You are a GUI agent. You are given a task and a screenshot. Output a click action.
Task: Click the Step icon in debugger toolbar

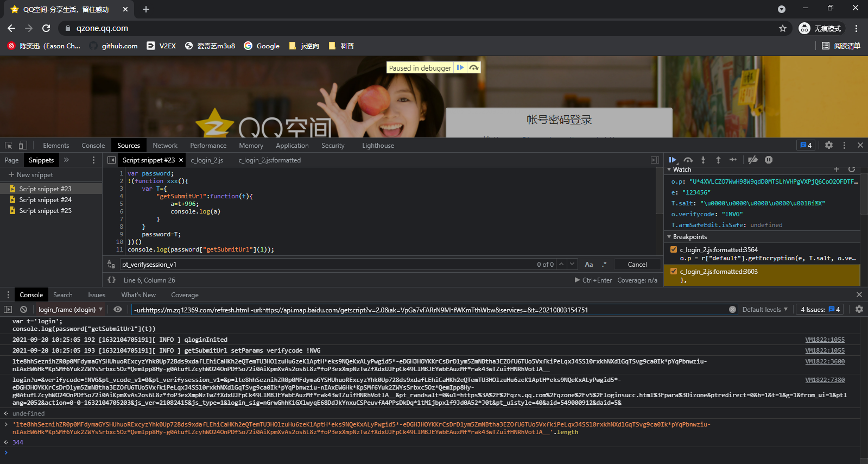click(733, 160)
